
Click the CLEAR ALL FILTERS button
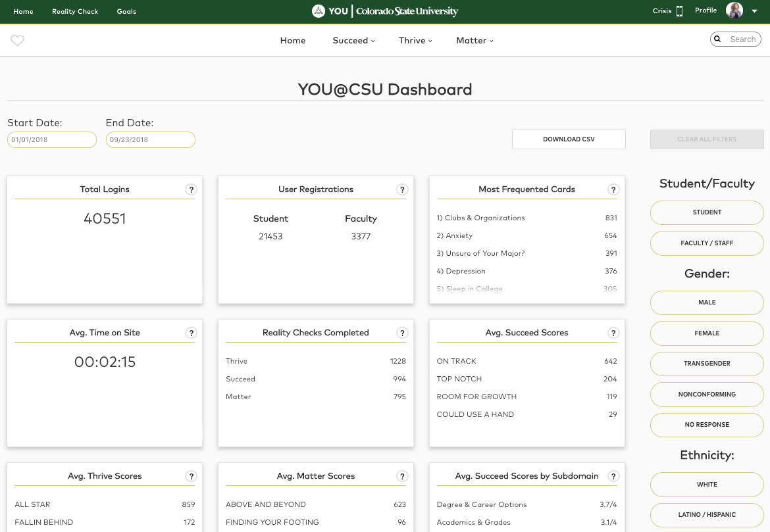[707, 139]
